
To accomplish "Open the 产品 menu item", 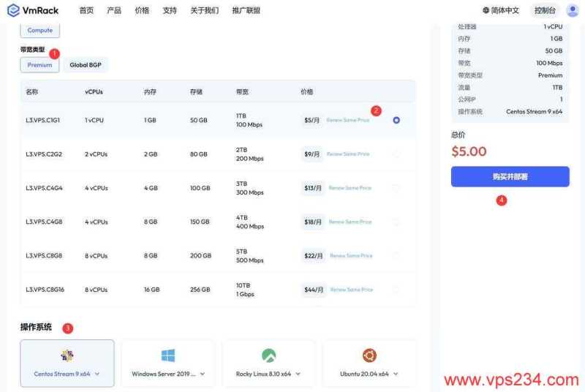I will [x=114, y=10].
